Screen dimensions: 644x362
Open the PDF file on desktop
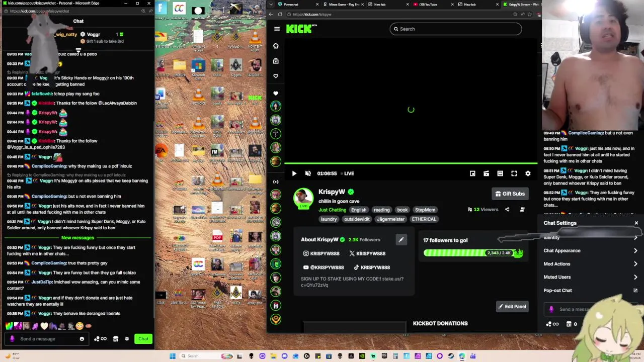pos(217,239)
